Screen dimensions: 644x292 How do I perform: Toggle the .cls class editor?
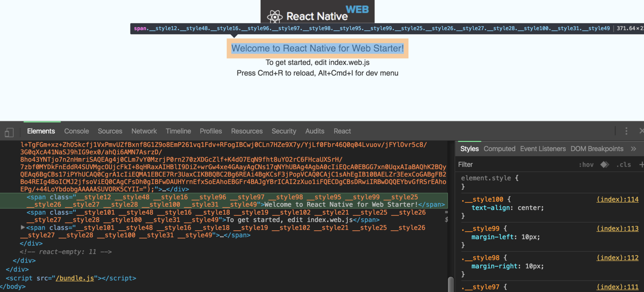(623, 165)
